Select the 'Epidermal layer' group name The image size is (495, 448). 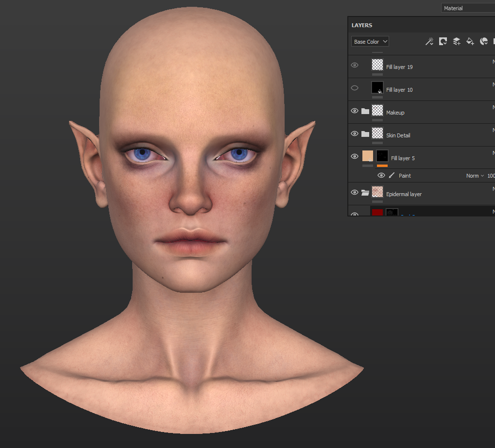404,194
